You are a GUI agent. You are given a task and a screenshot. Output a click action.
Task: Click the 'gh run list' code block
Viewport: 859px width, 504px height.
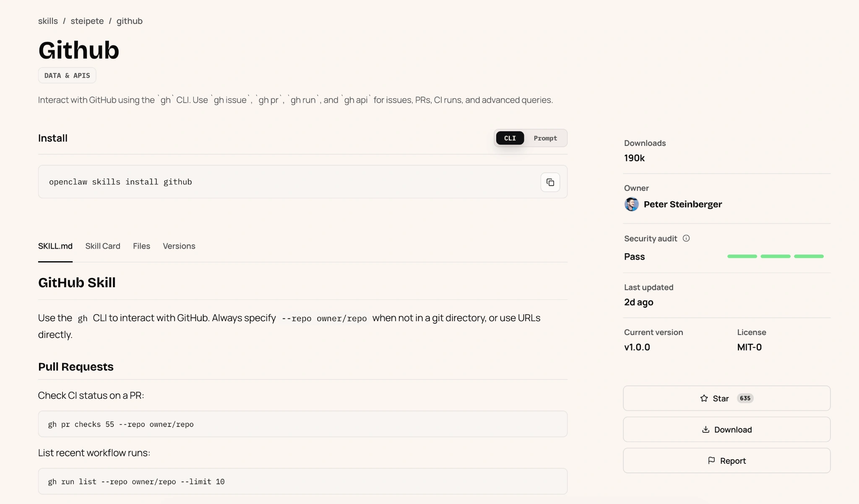(x=302, y=481)
